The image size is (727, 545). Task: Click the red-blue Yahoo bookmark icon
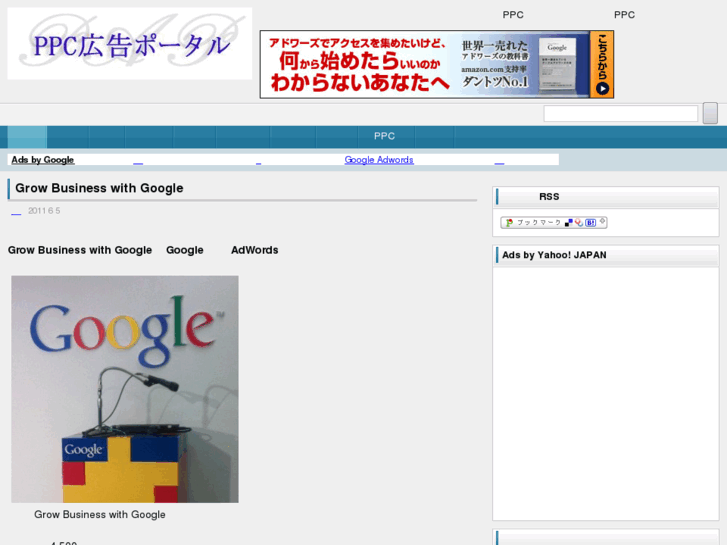(579, 223)
